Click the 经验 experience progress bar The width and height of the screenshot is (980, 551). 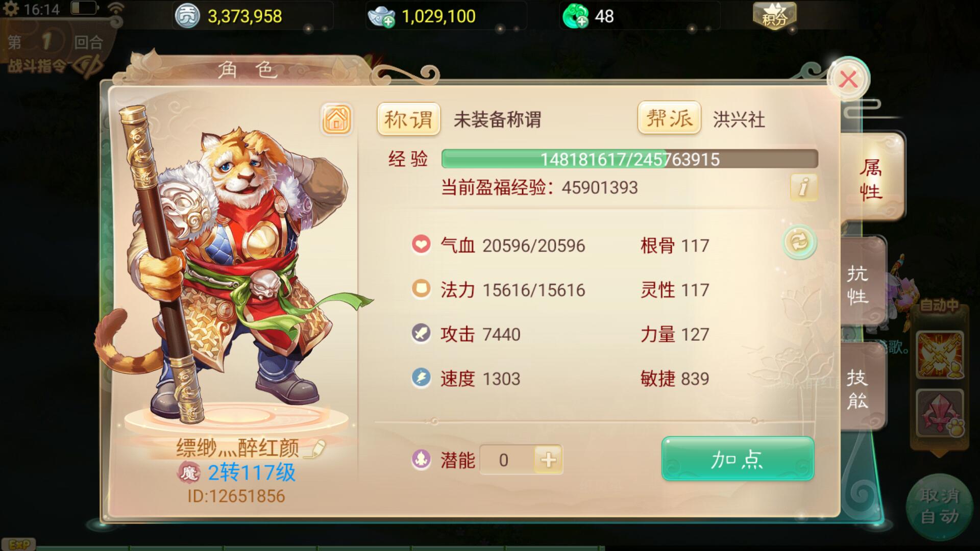629,159
